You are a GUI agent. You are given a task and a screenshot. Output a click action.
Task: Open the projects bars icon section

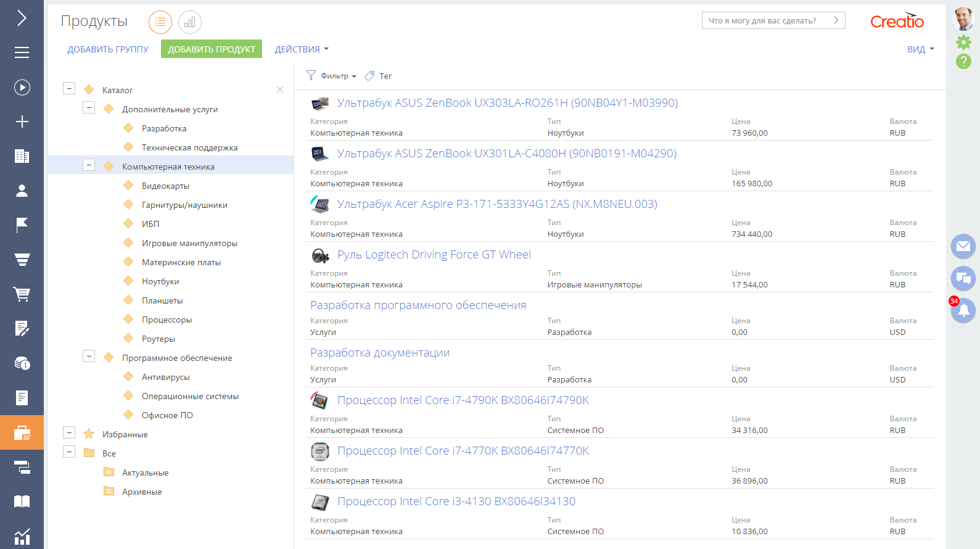22,467
